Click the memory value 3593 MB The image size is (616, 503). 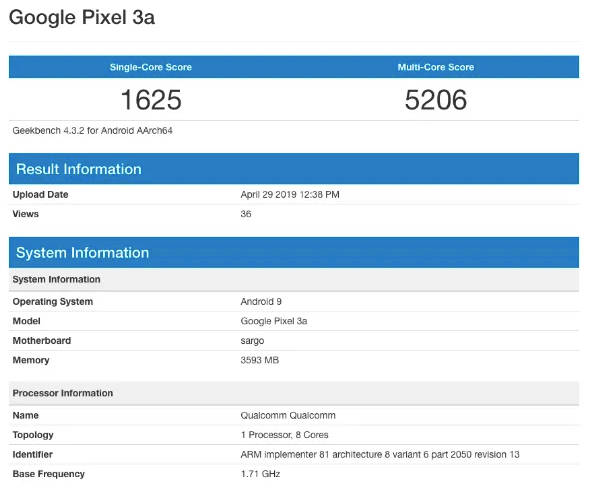[x=260, y=360]
